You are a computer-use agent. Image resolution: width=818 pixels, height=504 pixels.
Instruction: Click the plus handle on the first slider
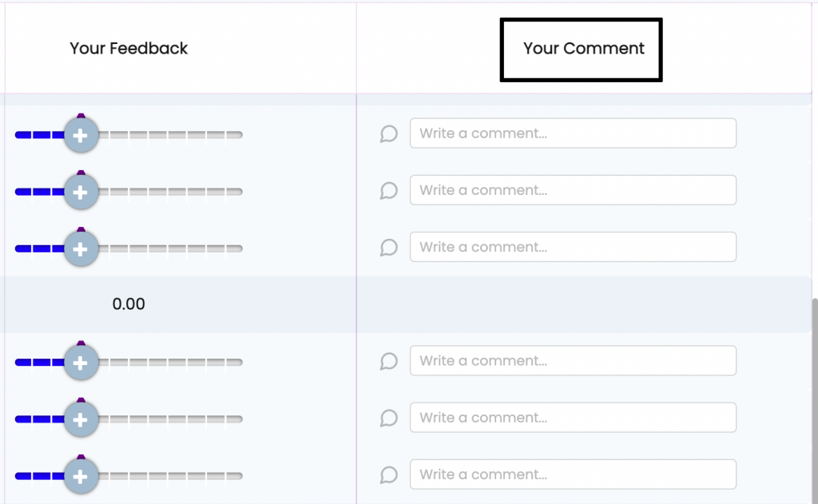[81, 136]
